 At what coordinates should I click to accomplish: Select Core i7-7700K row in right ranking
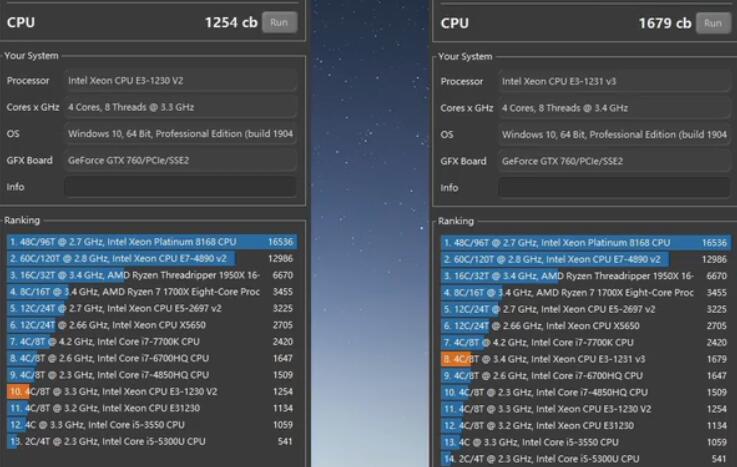click(x=586, y=342)
